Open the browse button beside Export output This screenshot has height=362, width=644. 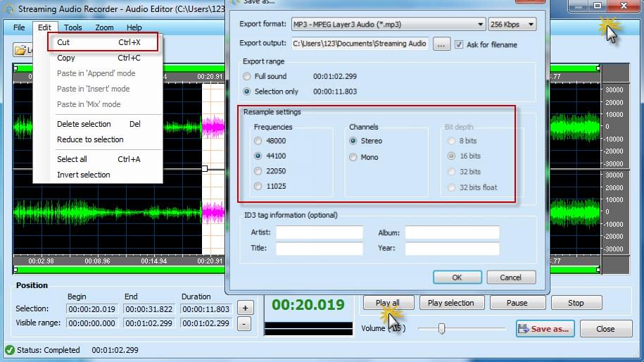pyautogui.click(x=441, y=44)
